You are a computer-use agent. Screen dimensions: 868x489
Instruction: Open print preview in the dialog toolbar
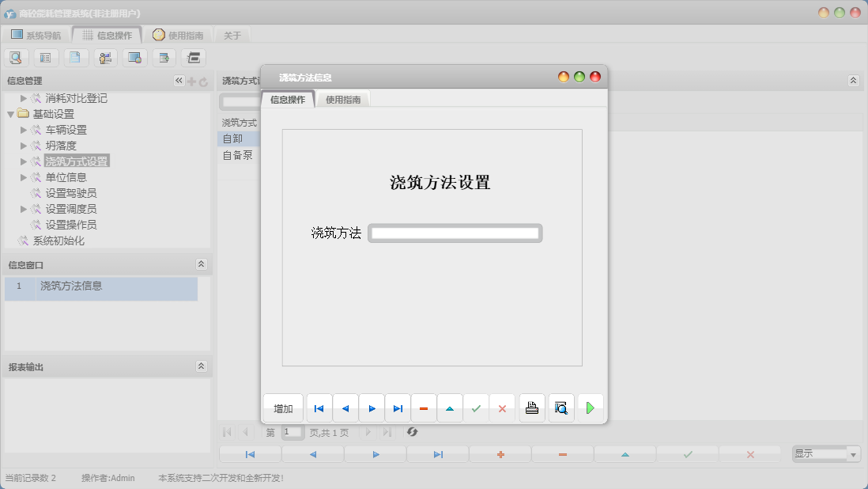[x=560, y=407]
